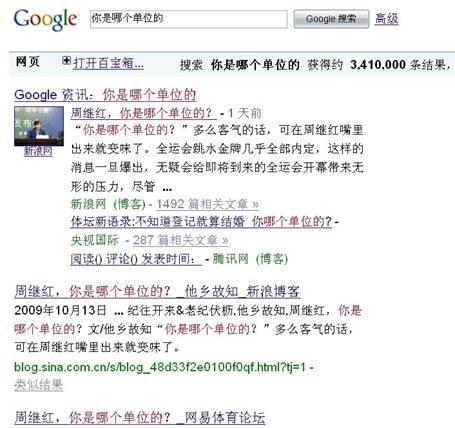Open the Google 资讯 news heading link

105,95
